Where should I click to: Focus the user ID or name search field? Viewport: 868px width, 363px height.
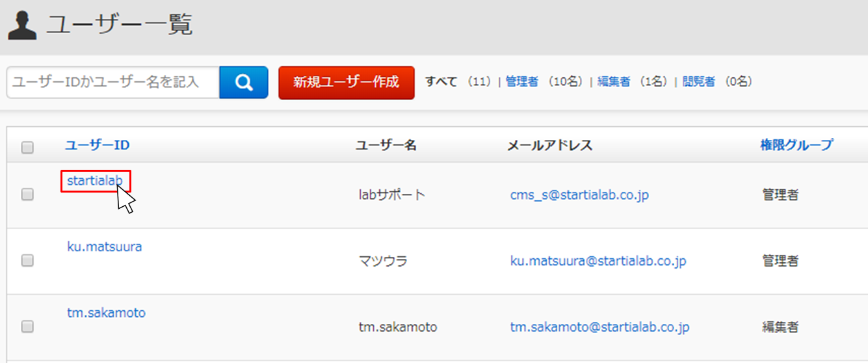113,83
